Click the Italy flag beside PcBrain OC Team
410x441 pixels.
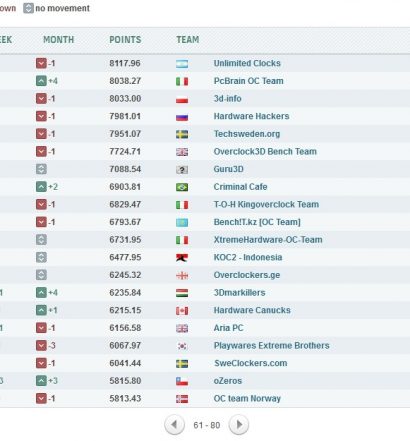point(182,82)
